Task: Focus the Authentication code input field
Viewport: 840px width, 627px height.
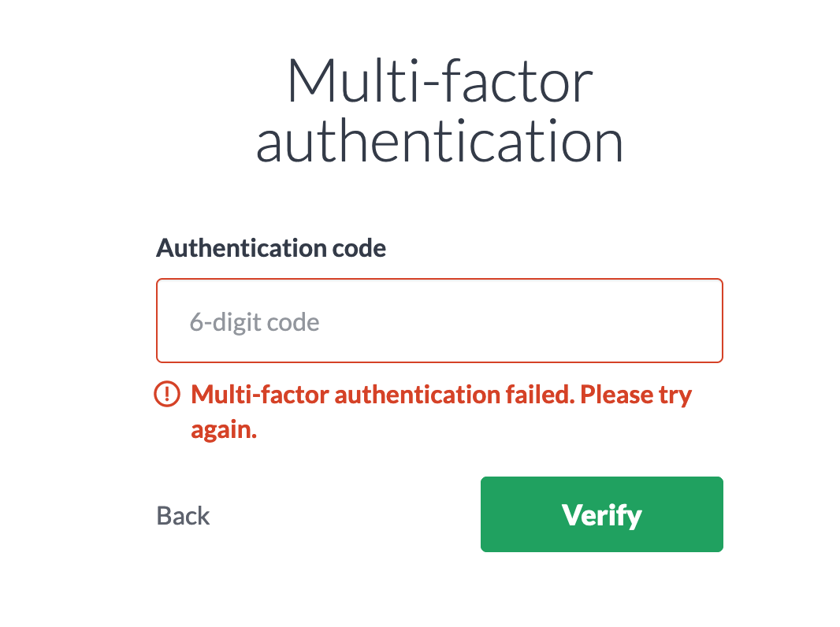Action: 439,321
